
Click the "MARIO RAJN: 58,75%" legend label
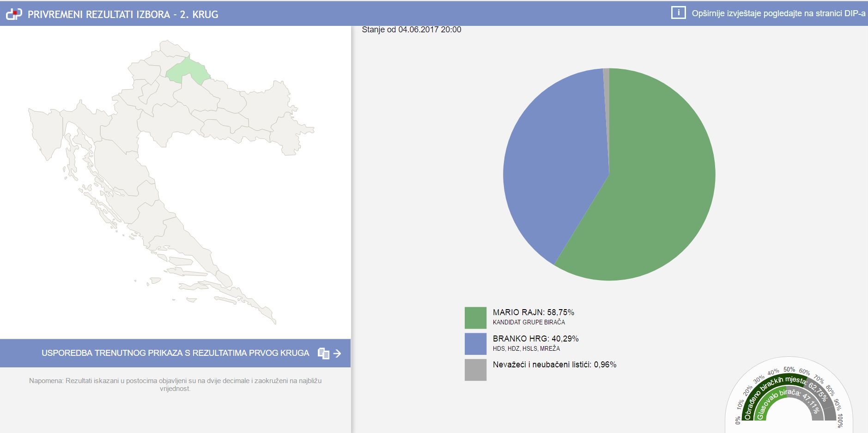pos(533,312)
